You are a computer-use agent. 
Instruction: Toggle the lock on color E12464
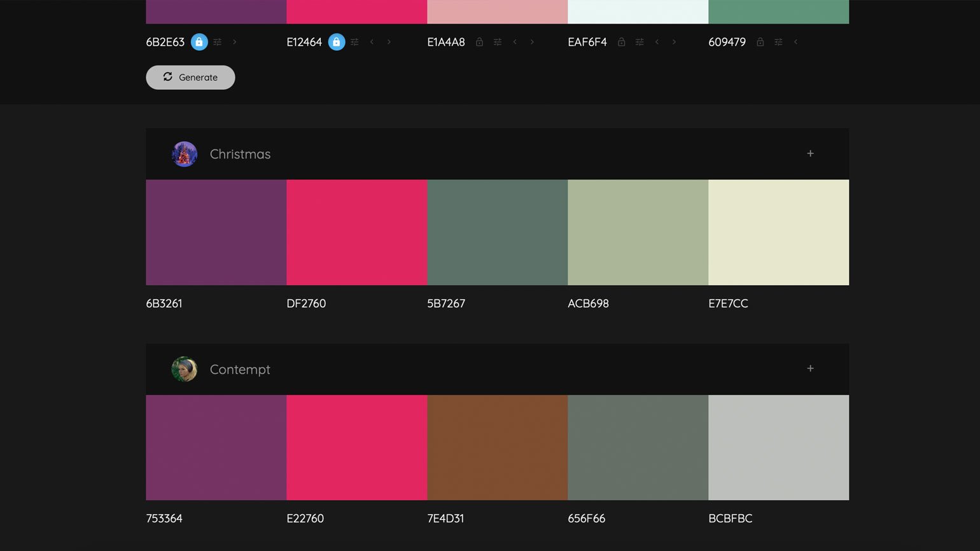[x=337, y=42]
